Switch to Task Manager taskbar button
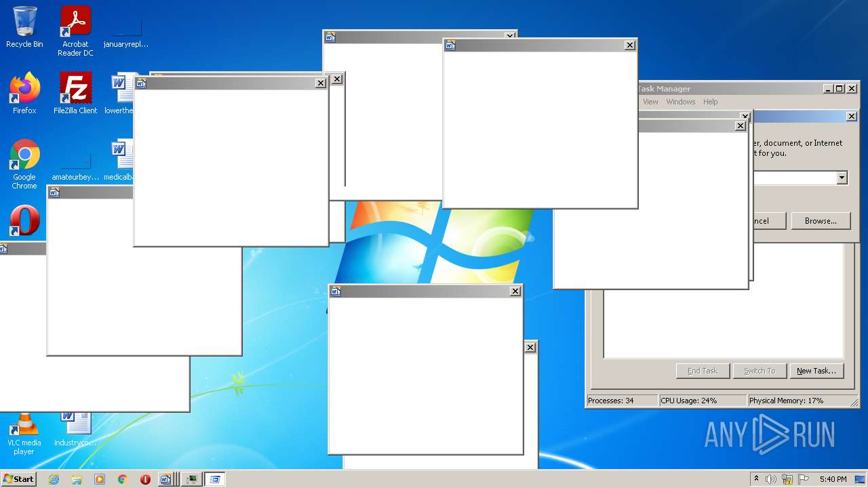This screenshot has width=868, height=488. click(193, 479)
